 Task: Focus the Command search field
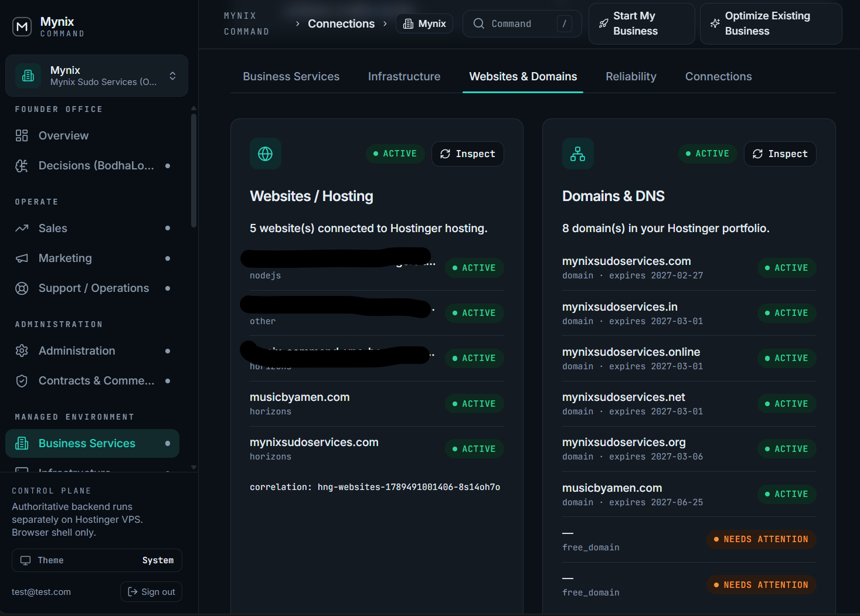click(522, 23)
